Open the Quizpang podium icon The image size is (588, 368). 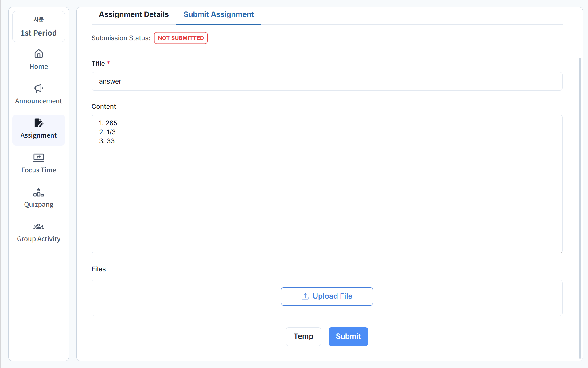(x=38, y=192)
